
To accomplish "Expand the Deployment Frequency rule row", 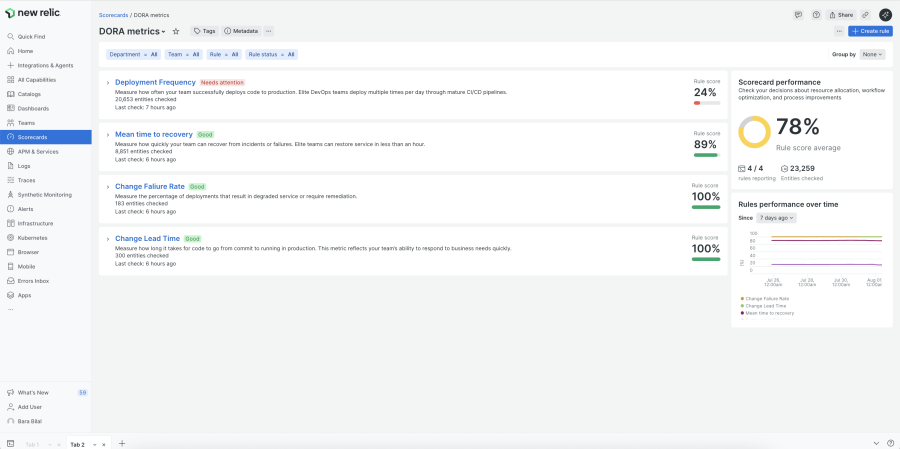I will pyautogui.click(x=107, y=83).
